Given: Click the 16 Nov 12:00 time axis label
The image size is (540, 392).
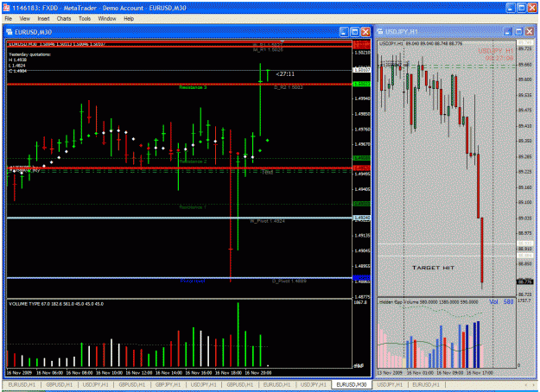Looking at the screenshot, I should click(x=139, y=373).
